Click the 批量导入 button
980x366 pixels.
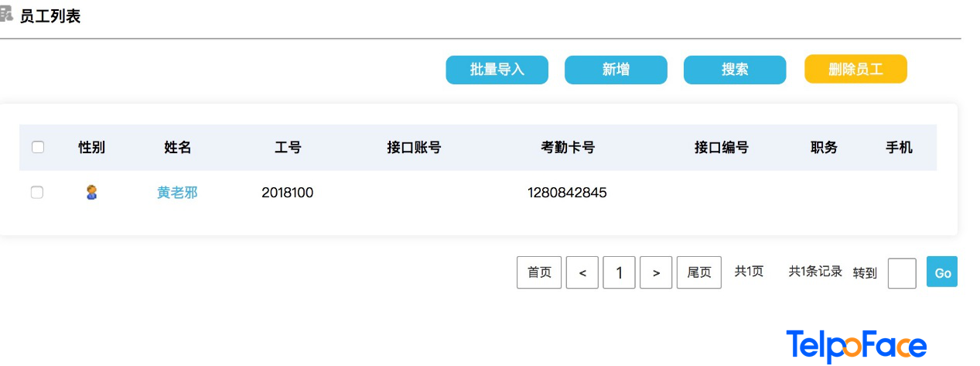tap(497, 70)
